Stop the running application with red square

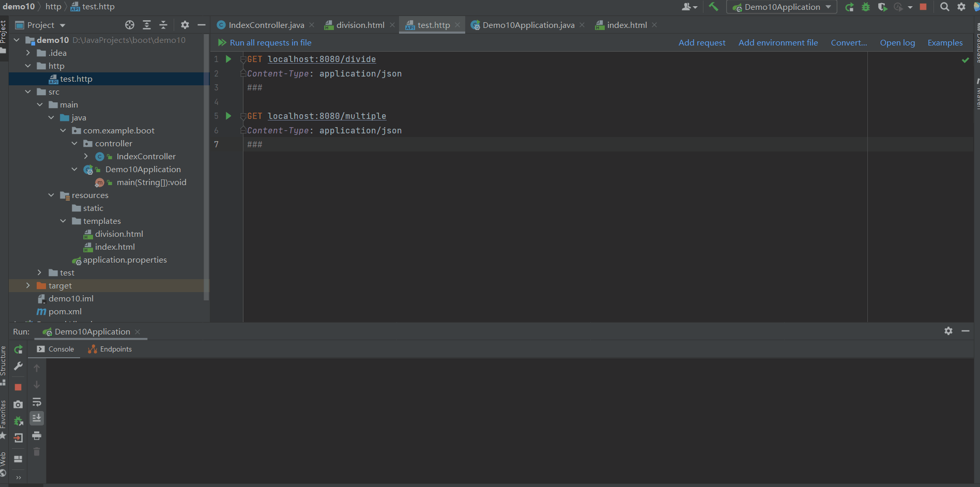click(x=923, y=7)
